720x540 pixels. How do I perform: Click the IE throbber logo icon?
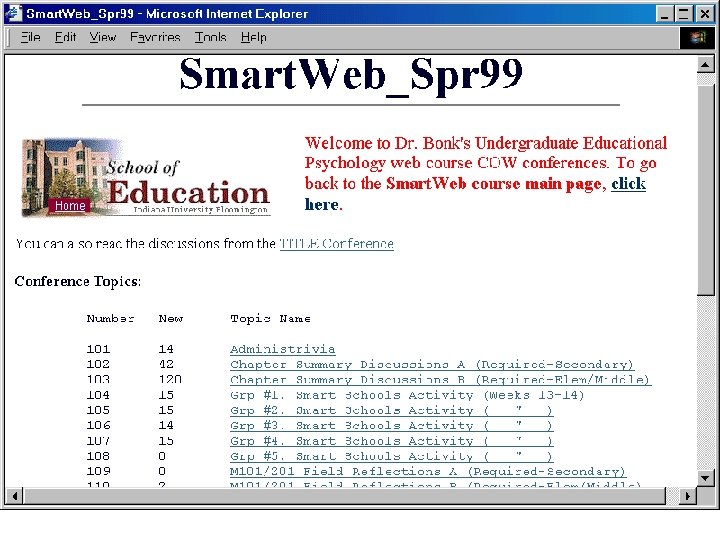tap(698, 37)
